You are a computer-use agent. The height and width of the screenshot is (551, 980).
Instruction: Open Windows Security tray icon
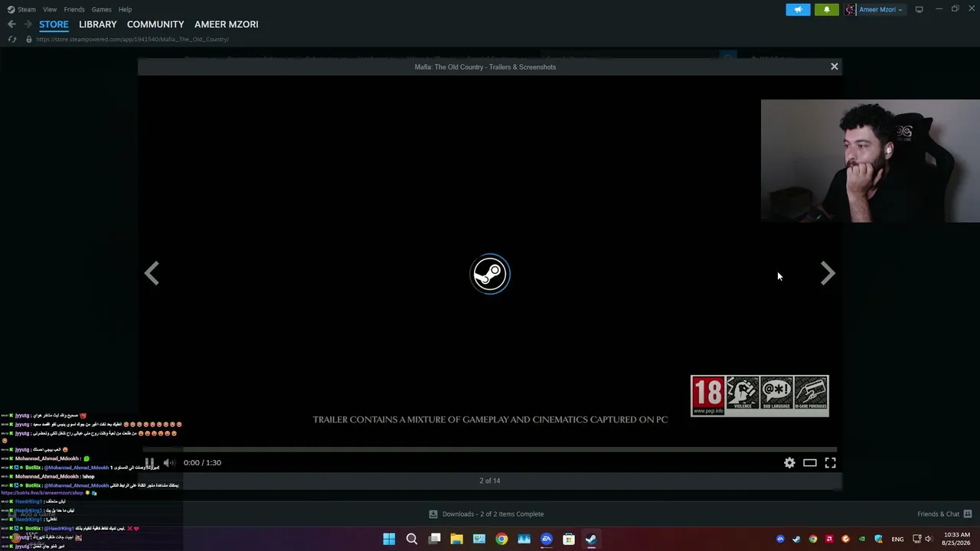878,539
